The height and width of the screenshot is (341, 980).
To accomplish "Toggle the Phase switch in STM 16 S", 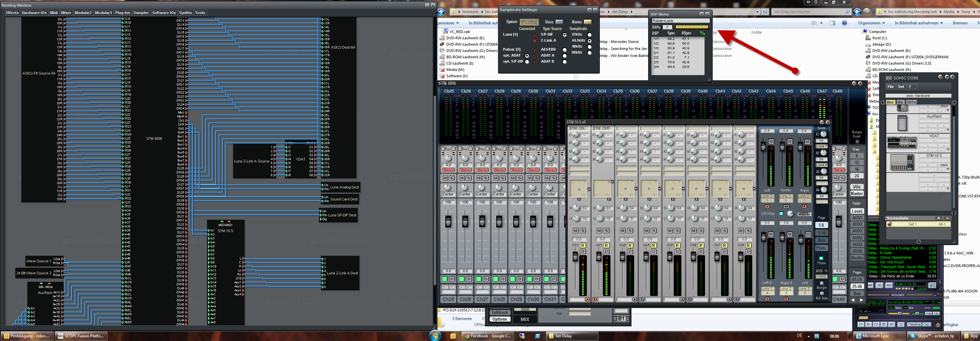I will click(x=821, y=258).
